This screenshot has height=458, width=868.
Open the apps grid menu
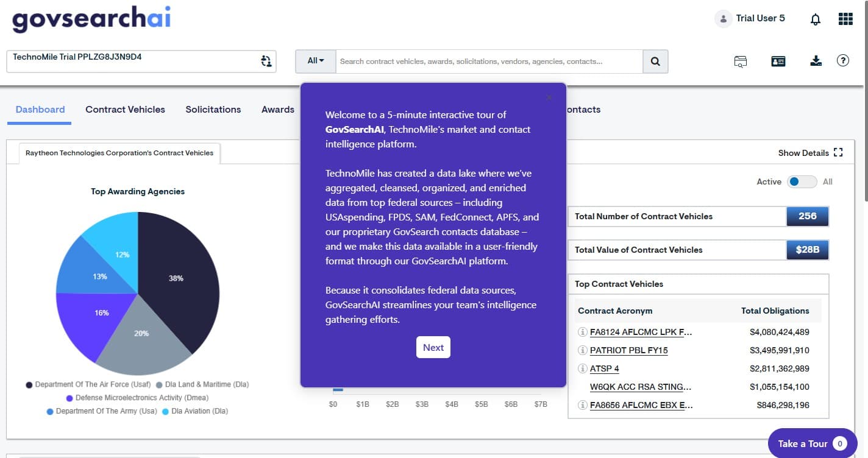pos(845,19)
